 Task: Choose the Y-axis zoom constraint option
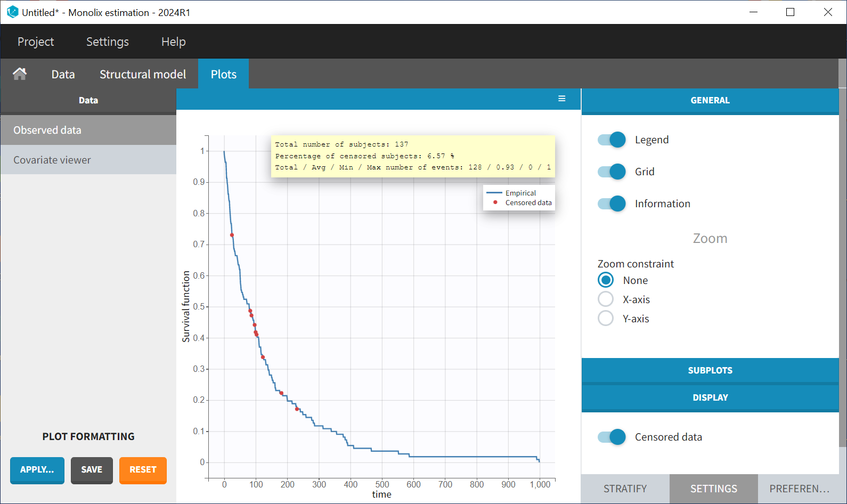(606, 319)
